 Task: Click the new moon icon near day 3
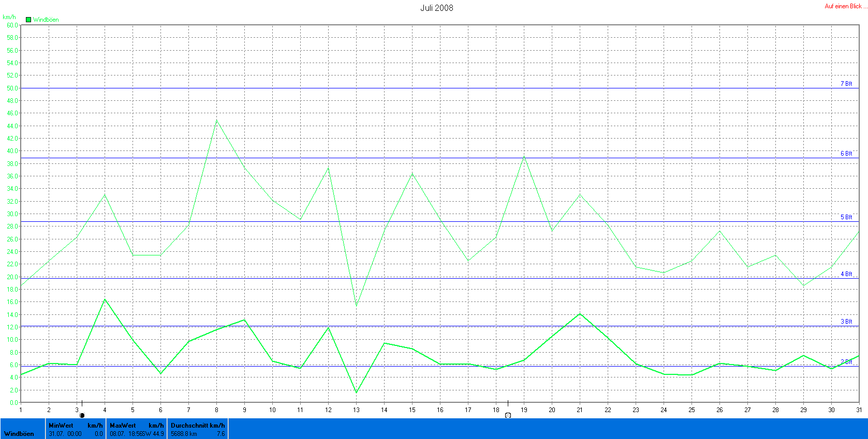[x=82, y=415]
